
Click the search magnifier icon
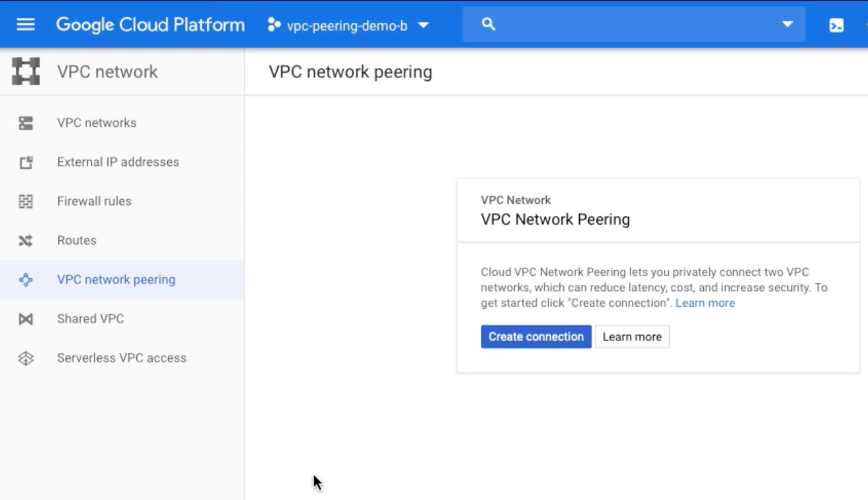pyautogui.click(x=488, y=25)
